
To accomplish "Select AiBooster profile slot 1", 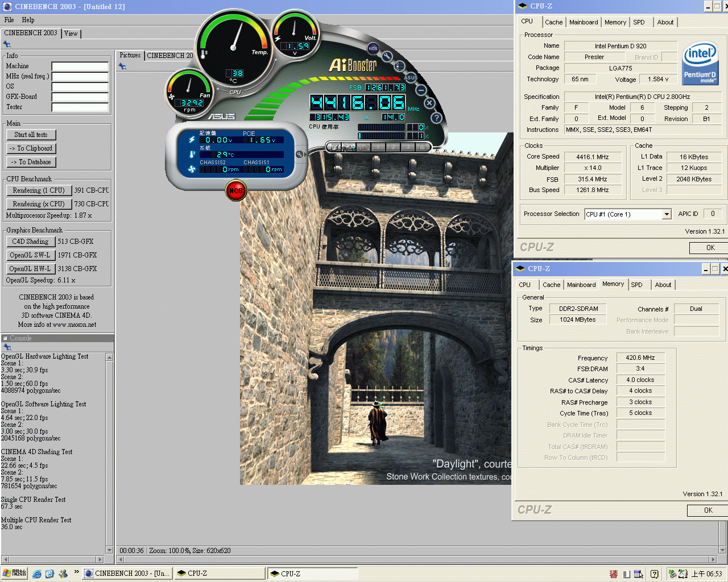I will (378, 147).
